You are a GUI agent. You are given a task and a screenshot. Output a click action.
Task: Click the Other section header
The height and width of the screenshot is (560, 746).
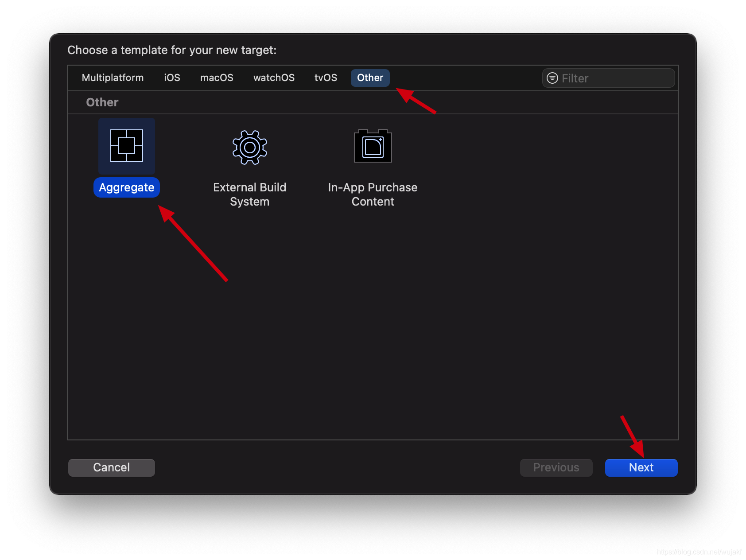click(x=102, y=102)
